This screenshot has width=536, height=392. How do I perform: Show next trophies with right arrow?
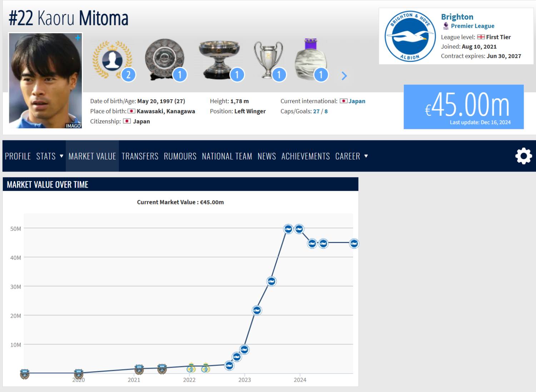[x=344, y=76]
